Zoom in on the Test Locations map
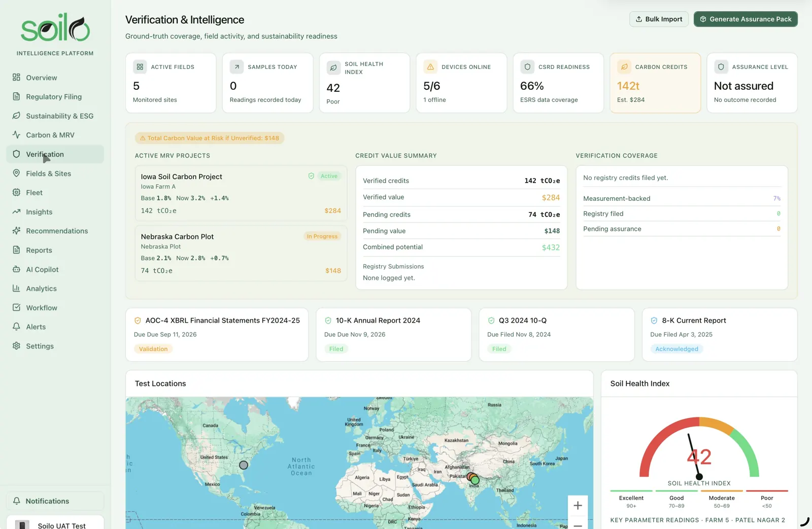 (x=578, y=506)
